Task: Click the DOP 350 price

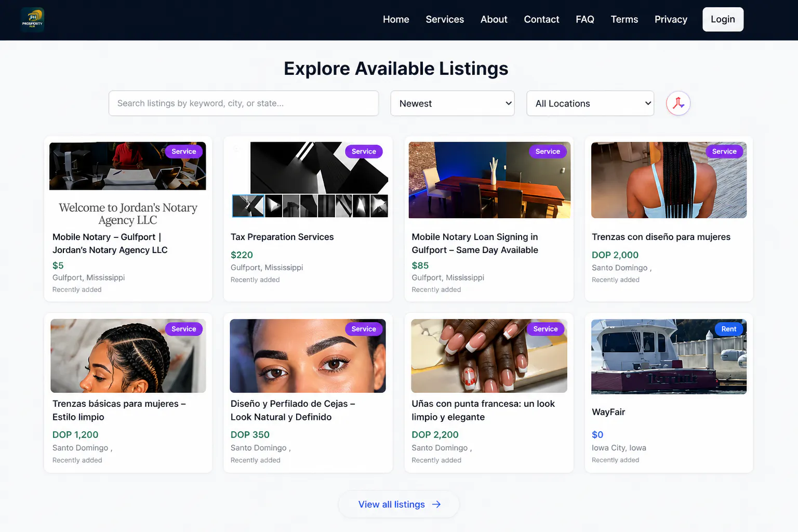Action: [x=250, y=435]
